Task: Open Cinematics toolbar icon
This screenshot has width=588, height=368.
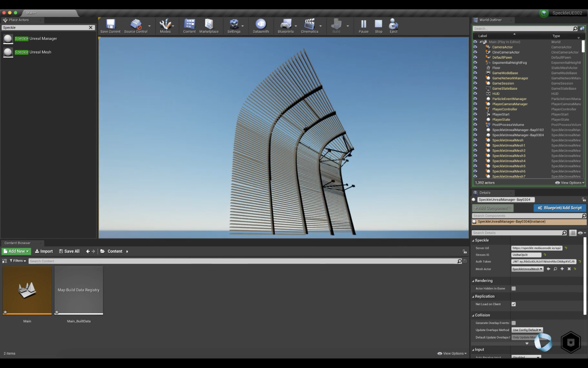Action: pyautogui.click(x=310, y=26)
